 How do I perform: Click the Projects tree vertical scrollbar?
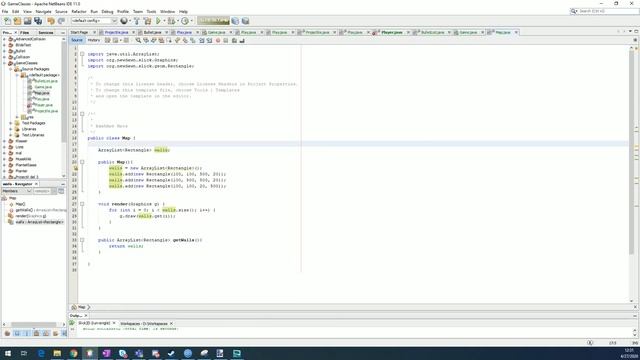[64, 92]
